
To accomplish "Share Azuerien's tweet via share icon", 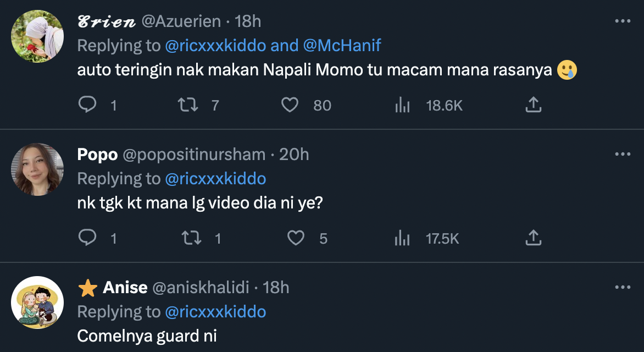I will coord(533,105).
